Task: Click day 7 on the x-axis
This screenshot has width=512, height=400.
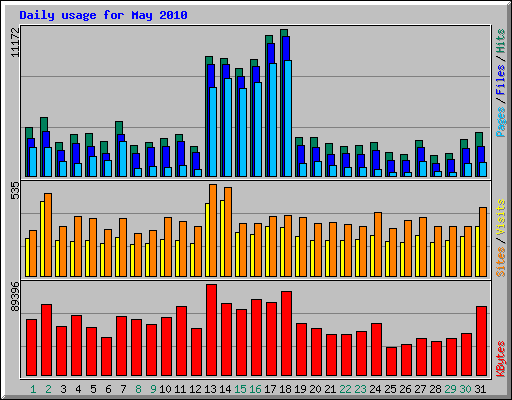Action: pyautogui.click(x=123, y=389)
